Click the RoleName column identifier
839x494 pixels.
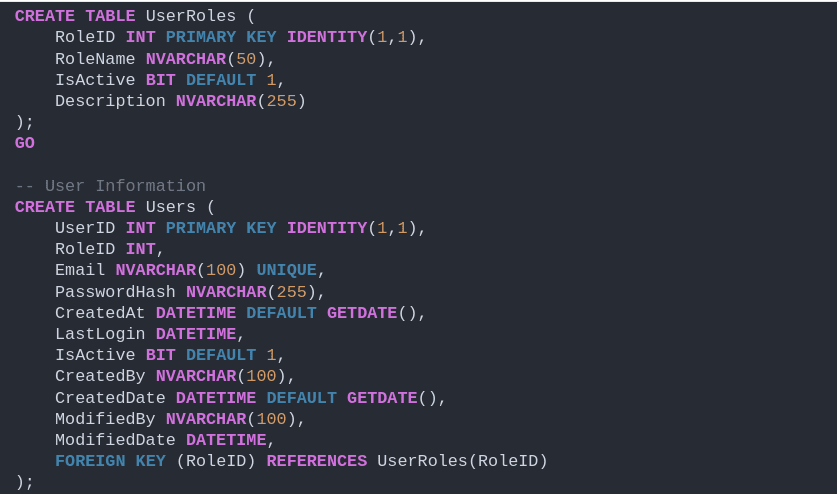click(95, 59)
